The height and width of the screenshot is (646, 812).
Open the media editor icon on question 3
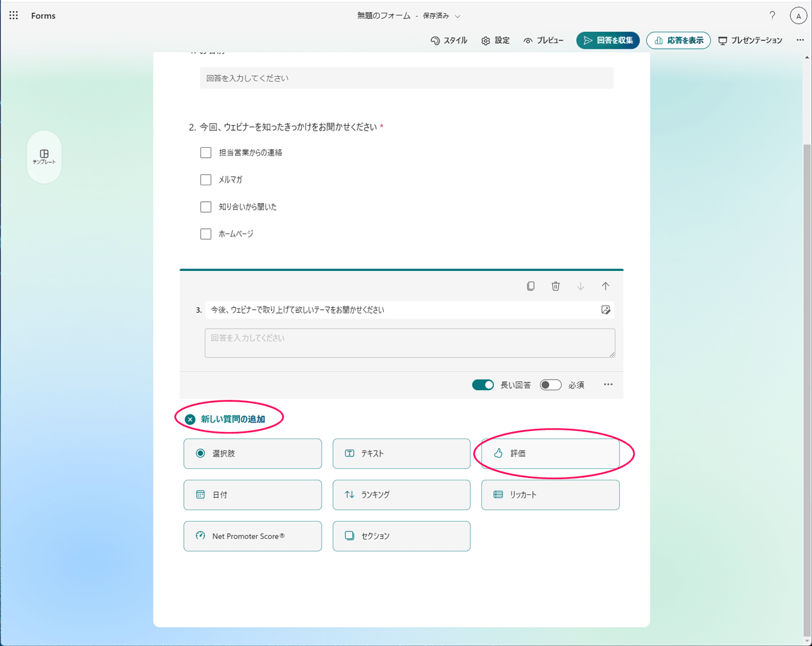[x=606, y=310]
